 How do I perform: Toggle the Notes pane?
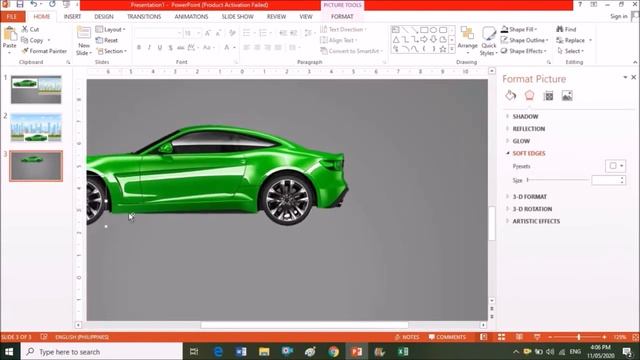(407, 337)
